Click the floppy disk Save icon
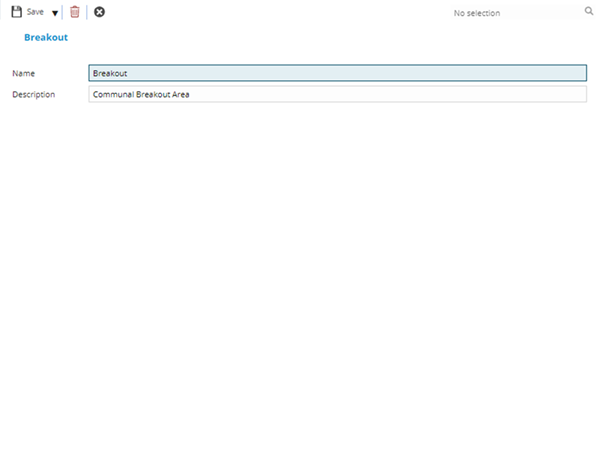This screenshot has height=458, width=600. coord(16,12)
